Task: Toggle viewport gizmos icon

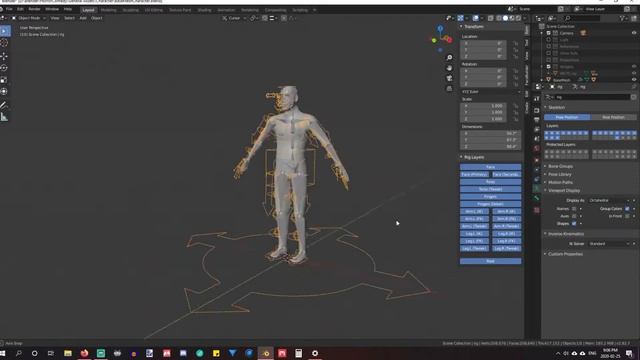Action: pos(460,18)
